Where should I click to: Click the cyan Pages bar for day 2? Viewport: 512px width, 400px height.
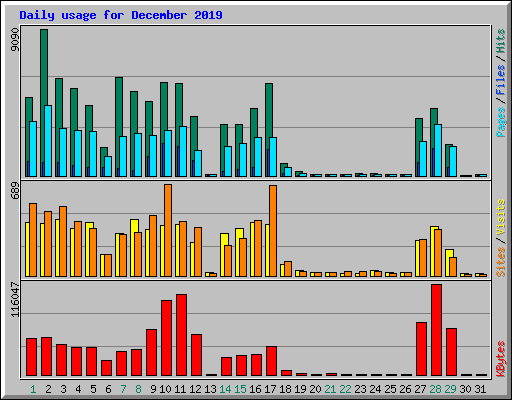48,141
